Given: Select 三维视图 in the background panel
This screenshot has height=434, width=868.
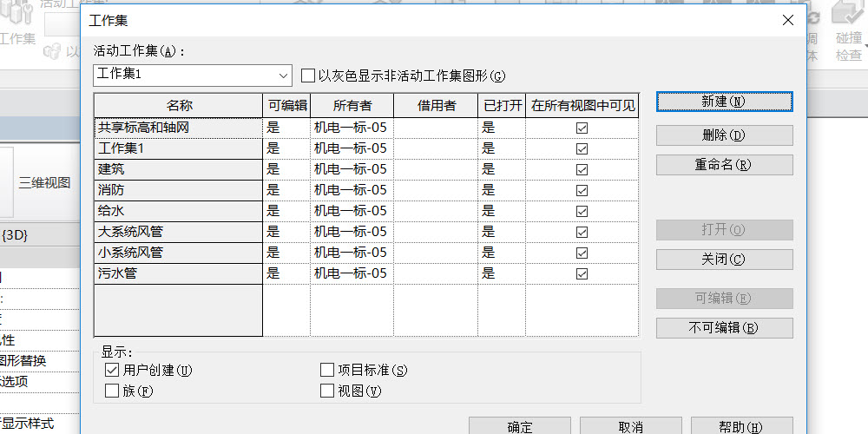Looking at the screenshot, I should pyautogui.click(x=44, y=183).
